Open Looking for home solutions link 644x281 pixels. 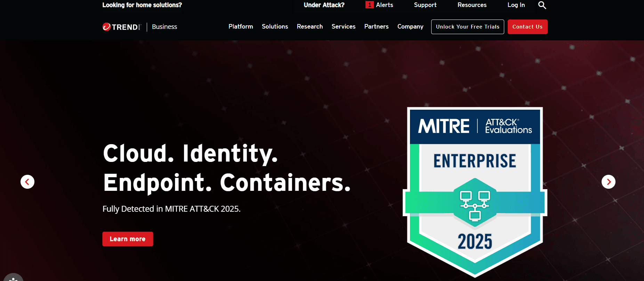(x=142, y=5)
